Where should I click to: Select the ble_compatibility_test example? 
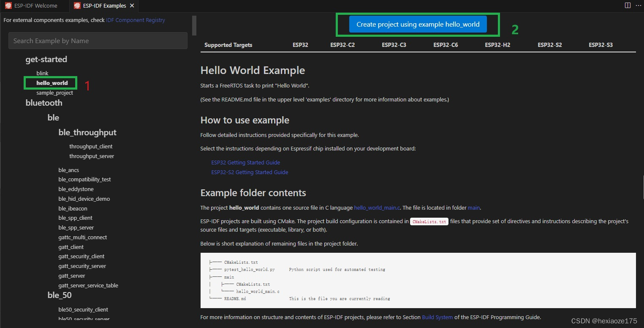coord(84,179)
